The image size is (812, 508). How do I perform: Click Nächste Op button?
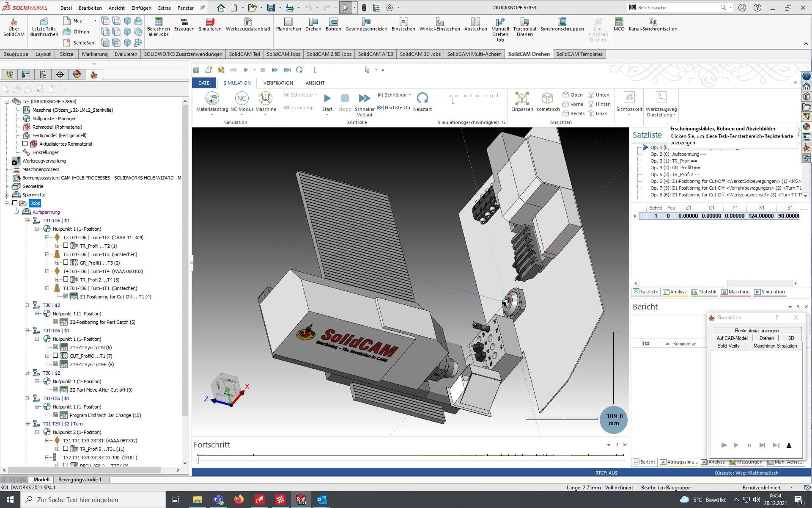(x=393, y=108)
